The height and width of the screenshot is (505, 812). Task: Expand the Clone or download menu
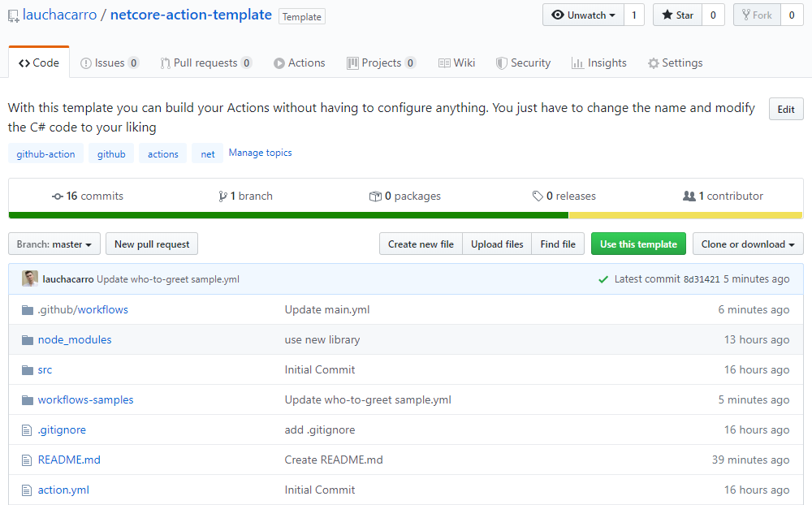(x=748, y=244)
